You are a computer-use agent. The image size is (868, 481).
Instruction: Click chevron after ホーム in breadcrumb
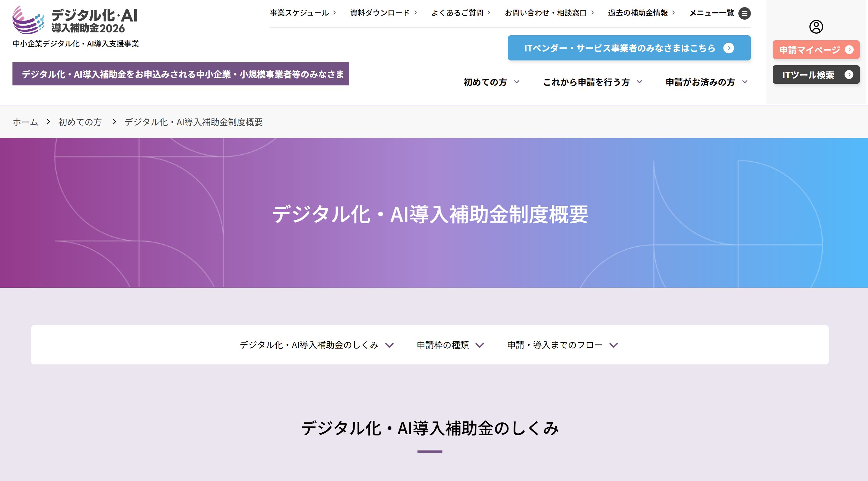(x=48, y=122)
